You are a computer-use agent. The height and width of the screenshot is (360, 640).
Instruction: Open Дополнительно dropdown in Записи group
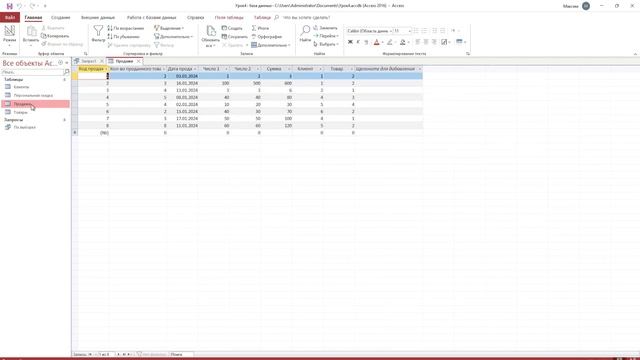point(271,45)
